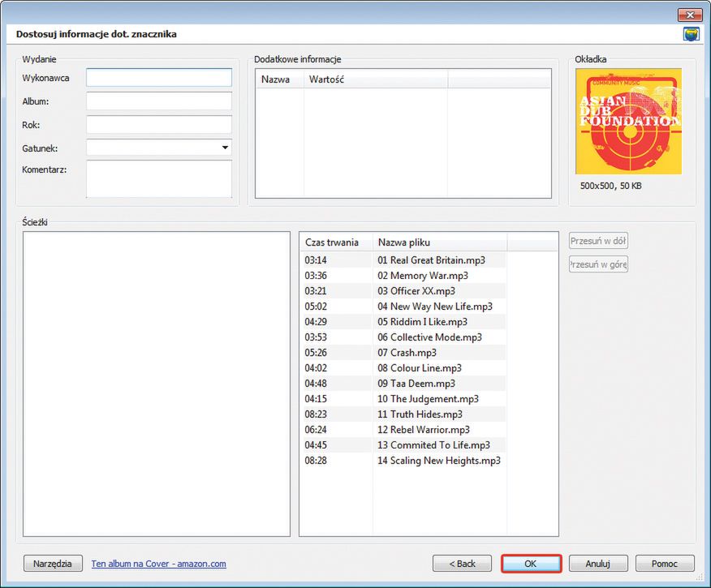Cancel with the Anuluj button
The height and width of the screenshot is (588, 711).
(598, 564)
